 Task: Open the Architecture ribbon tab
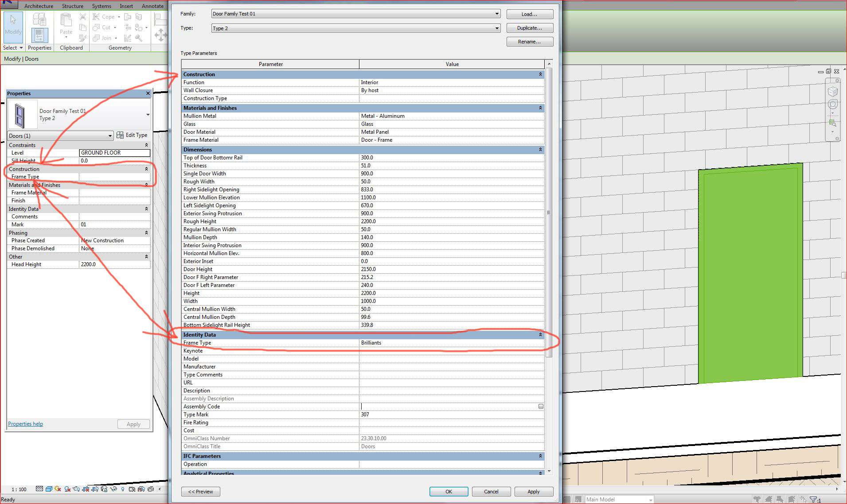point(39,6)
